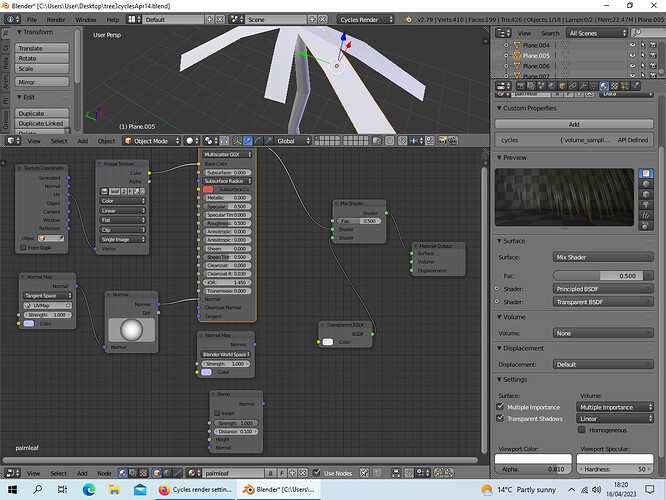
Task: Click the red Subsurface Color swatch
Action: 208,189
